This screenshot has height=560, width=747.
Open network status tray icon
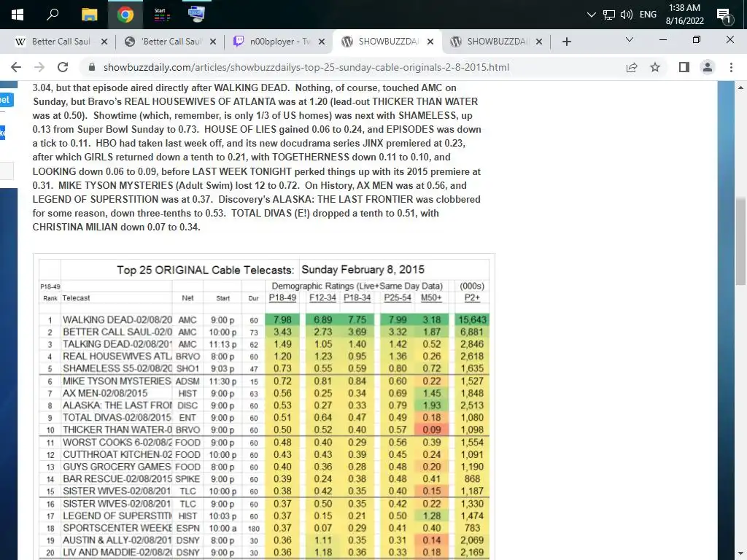(609, 15)
